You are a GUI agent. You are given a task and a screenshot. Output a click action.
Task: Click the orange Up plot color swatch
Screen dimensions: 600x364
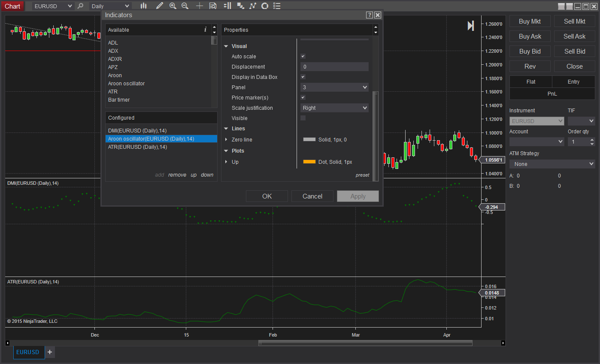309,162
